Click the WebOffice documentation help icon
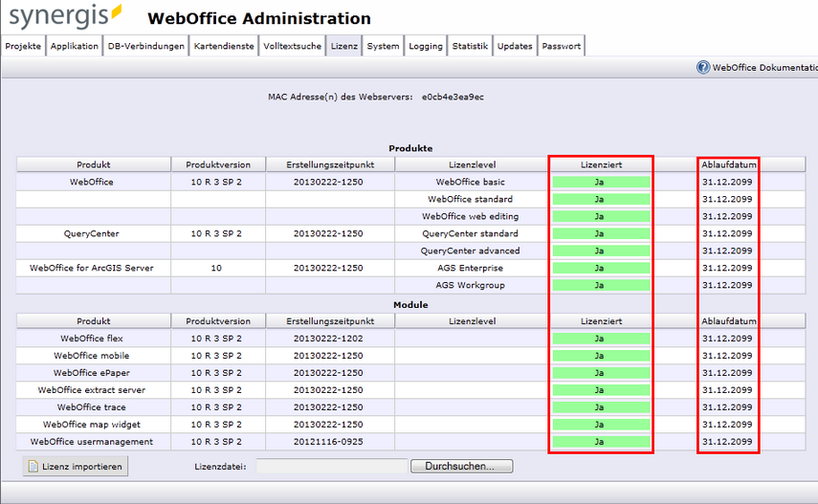 point(703,68)
